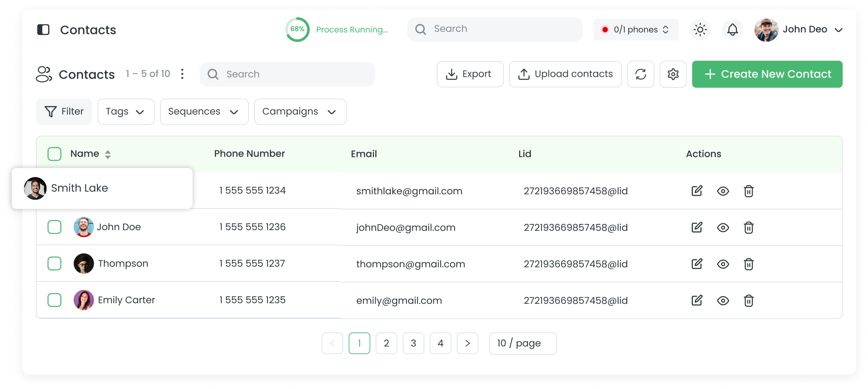Go to page 3
Viewport: 868px width, 389px height.
click(413, 343)
